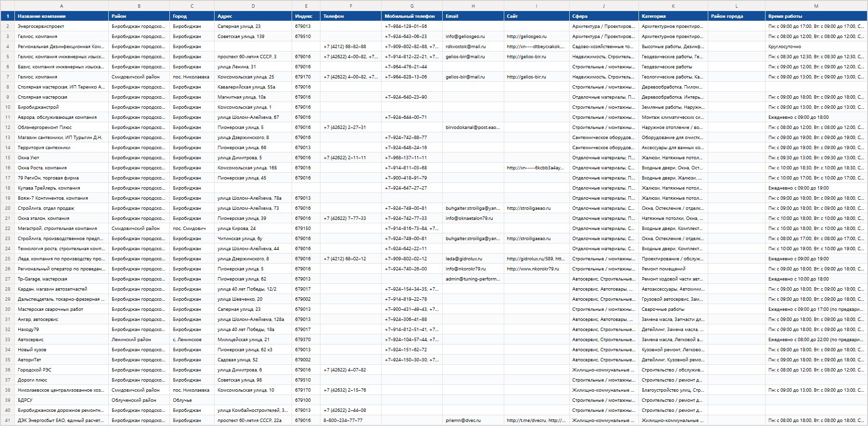Viewport: 868px width, 434px height.
Task: Select the 'Вояж-7 Континентов, компания' cell
Action: click(x=62, y=198)
